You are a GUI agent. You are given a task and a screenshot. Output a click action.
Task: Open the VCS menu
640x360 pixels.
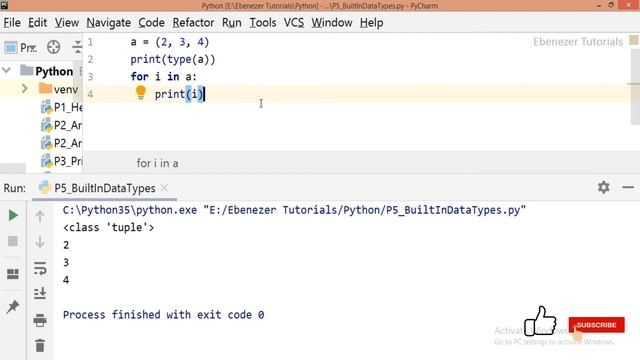click(294, 23)
